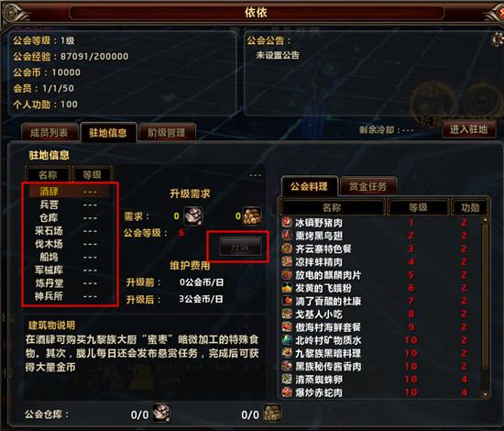Click the guild announcement edit gear icon
This screenshot has height=431, width=504.
coord(498,39)
